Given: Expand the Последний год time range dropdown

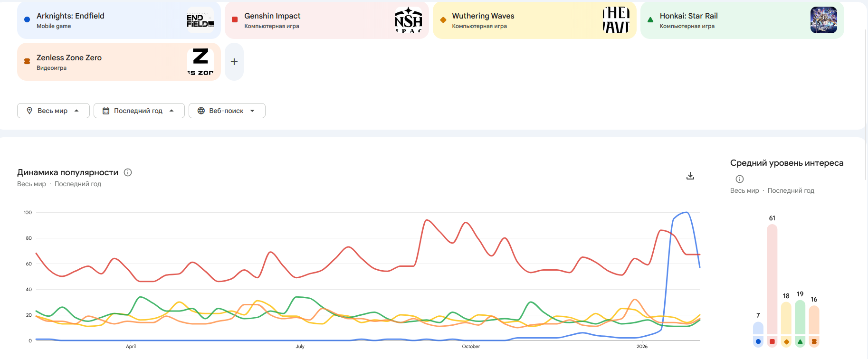Looking at the screenshot, I should tap(139, 111).
